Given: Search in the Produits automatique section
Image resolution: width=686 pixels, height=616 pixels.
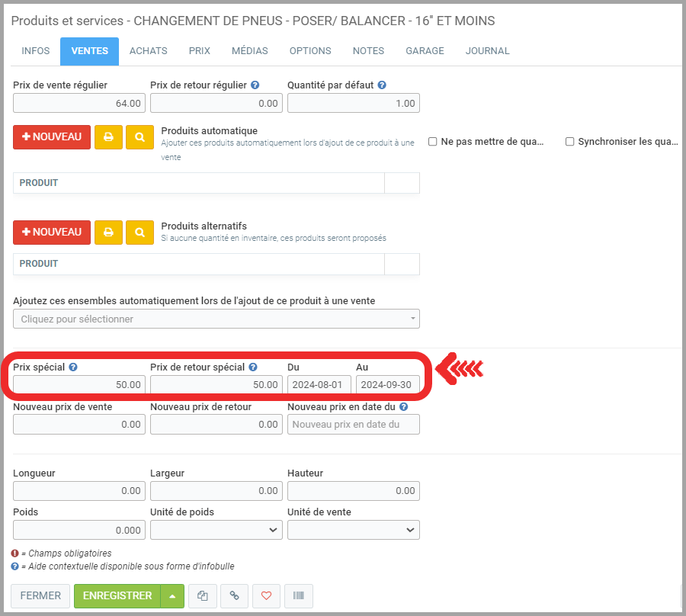Looking at the screenshot, I should point(139,137).
